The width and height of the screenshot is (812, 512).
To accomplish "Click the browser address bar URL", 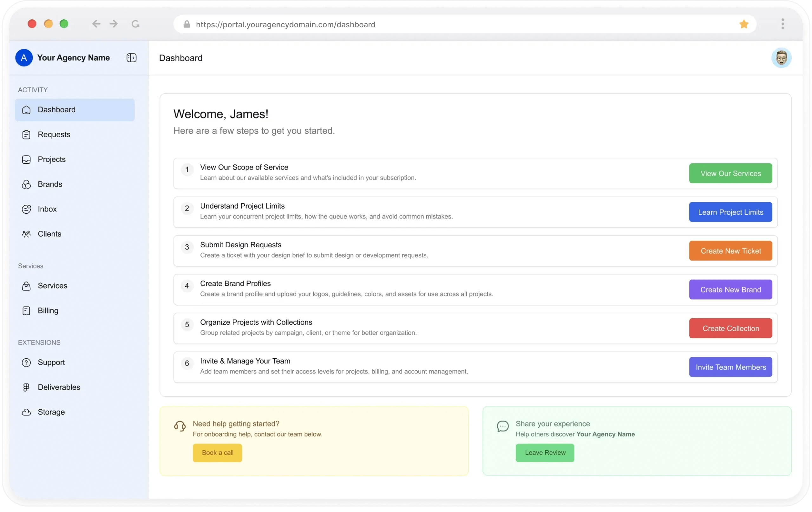I will pos(285,25).
